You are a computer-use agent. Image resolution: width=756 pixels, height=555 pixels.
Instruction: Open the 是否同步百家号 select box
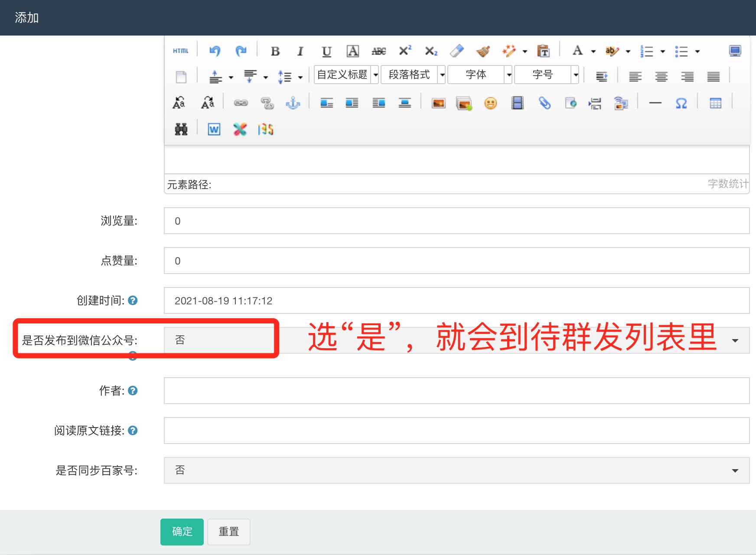point(456,470)
